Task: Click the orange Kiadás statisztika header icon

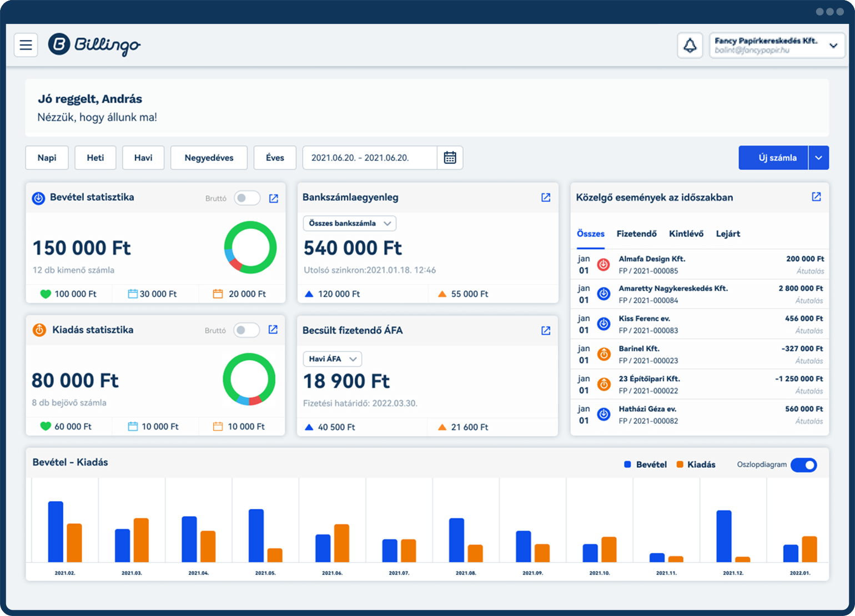Action: [39, 330]
